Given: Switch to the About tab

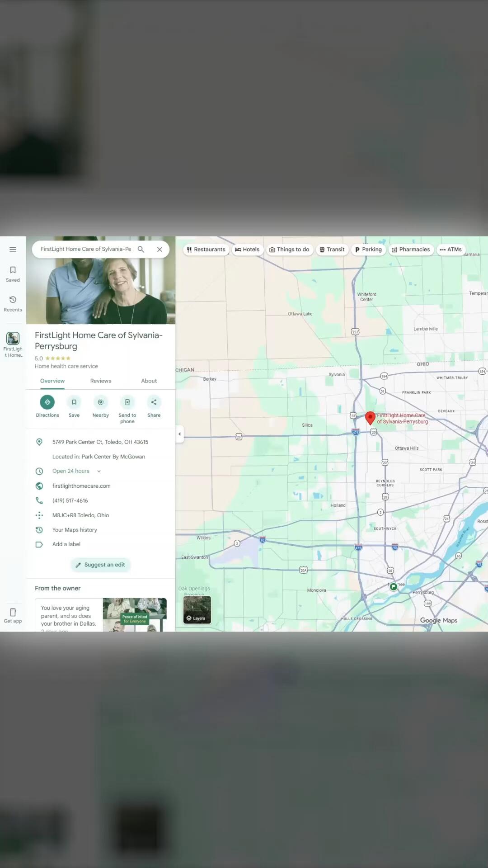Looking at the screenshot, I should [149, 381].
